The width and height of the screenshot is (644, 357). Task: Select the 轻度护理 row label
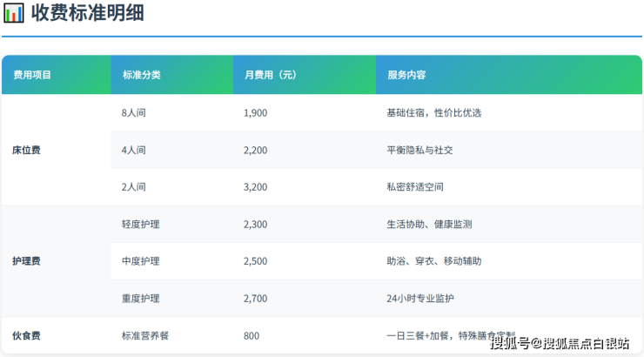[x=140, y=224]
